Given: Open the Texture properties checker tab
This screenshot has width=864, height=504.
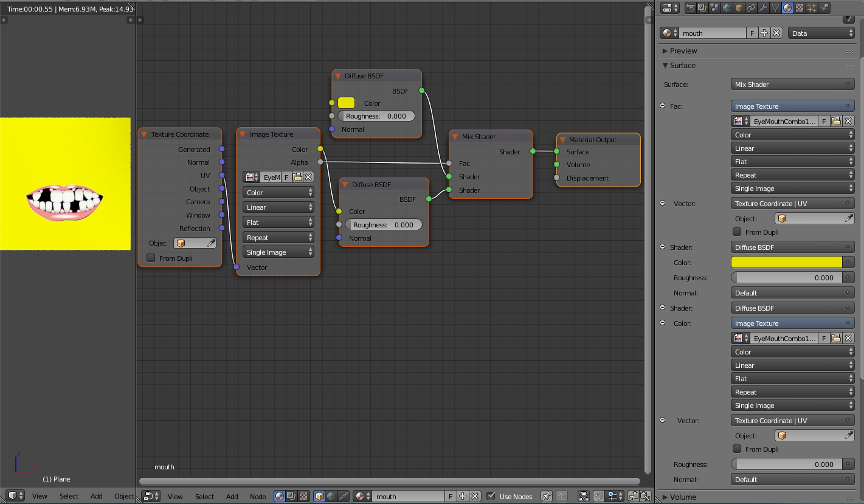Looking at the screenshot, I should tap(798, 8).
